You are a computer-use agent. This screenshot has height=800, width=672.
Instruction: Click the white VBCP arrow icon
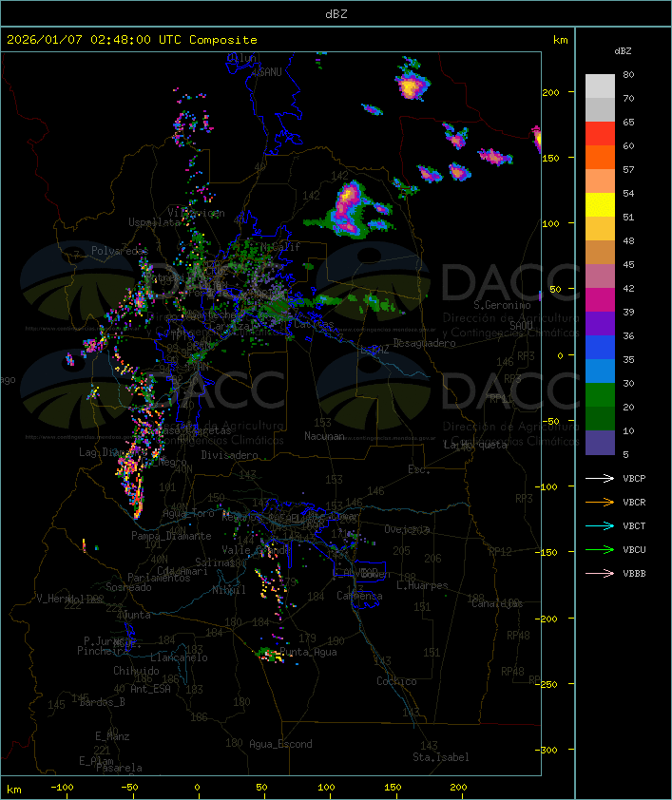(x=601, y=479)
